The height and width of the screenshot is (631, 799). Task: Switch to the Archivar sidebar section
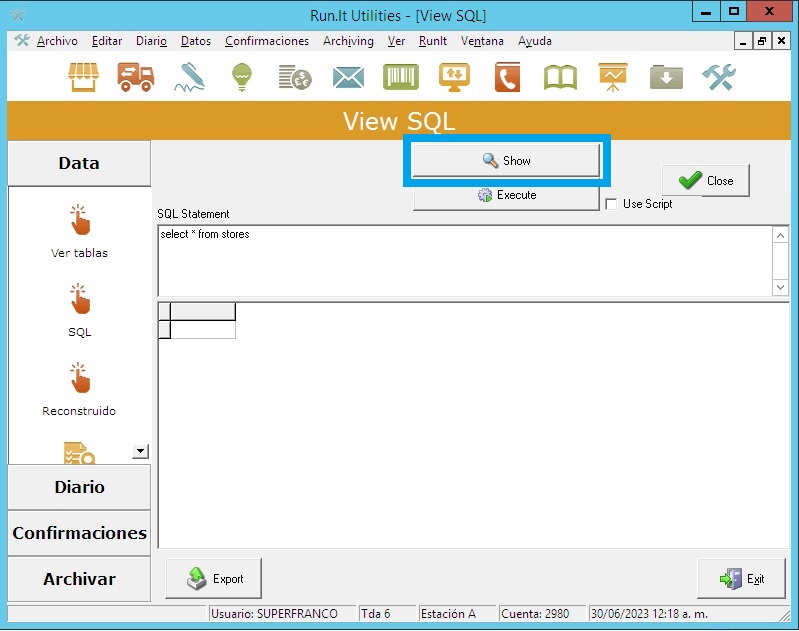pos(79,579)
